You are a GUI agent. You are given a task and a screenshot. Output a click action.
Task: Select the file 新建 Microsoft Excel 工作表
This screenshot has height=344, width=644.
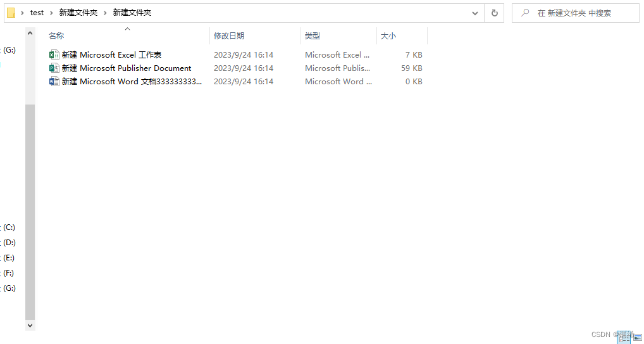point(112,54)
